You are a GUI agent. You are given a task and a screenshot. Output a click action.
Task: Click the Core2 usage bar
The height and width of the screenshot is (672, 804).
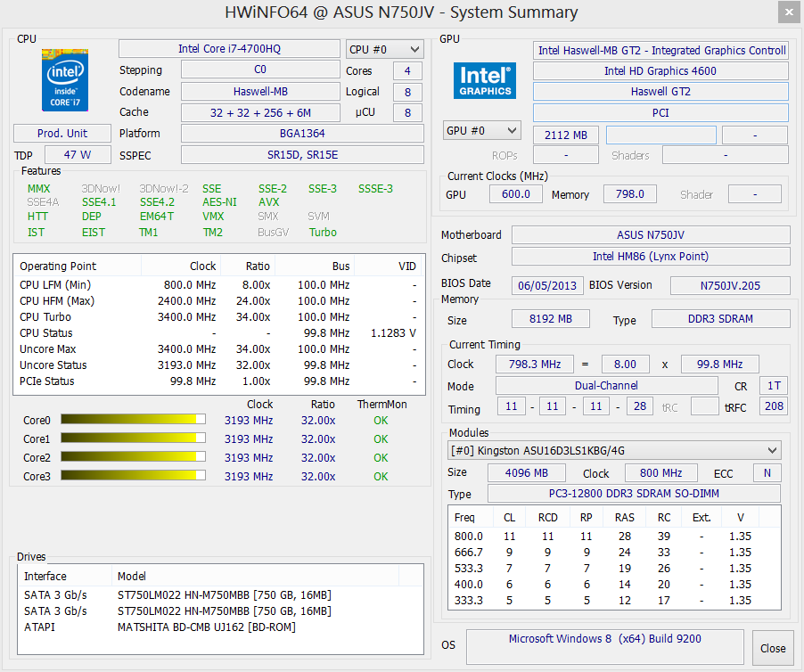pos(134,456)
